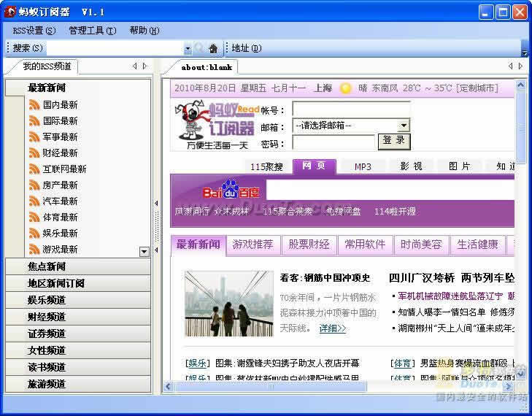Expand the 财经频道 section
532x416 pixels.
(78, 317)
